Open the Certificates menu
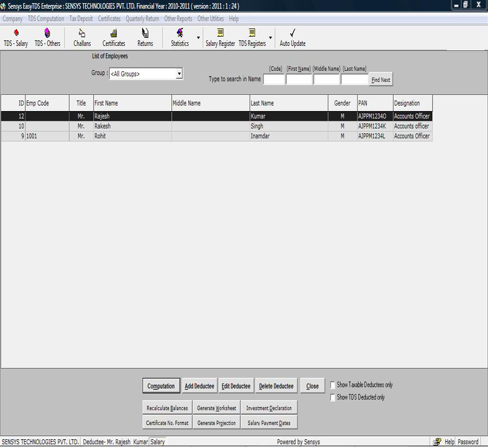 pyautogui.click(x=109, y=19)
